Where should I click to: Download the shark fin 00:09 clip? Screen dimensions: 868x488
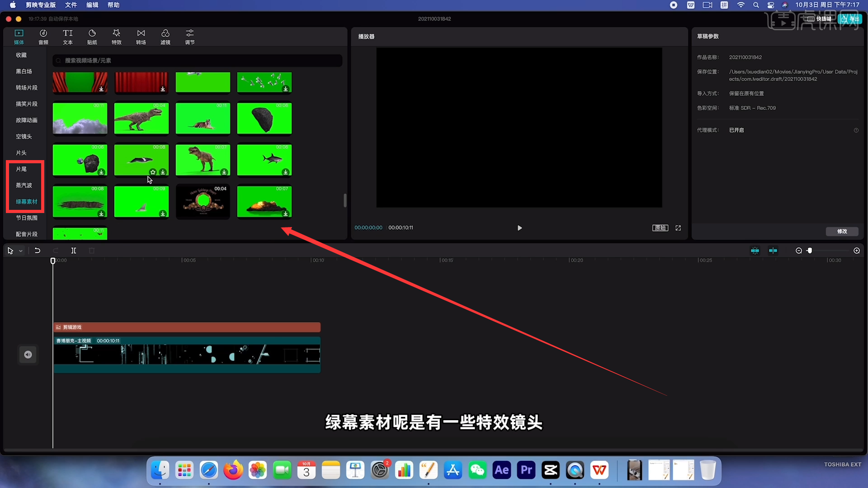(x=163, y=213)
